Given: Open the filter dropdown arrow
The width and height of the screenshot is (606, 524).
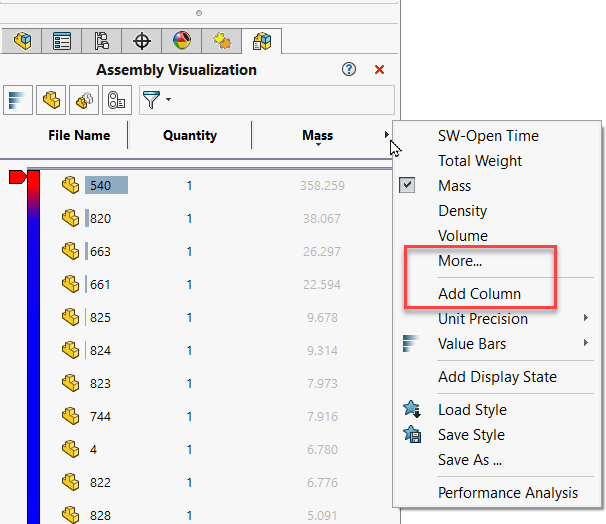Looking at the screenshot, I should coord(169,100).
